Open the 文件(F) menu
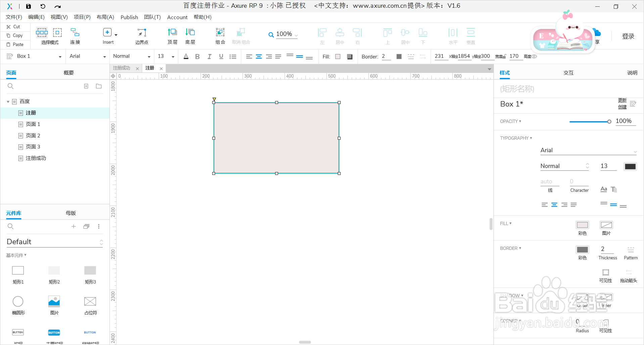644x345 pixels. pos(14,17)
